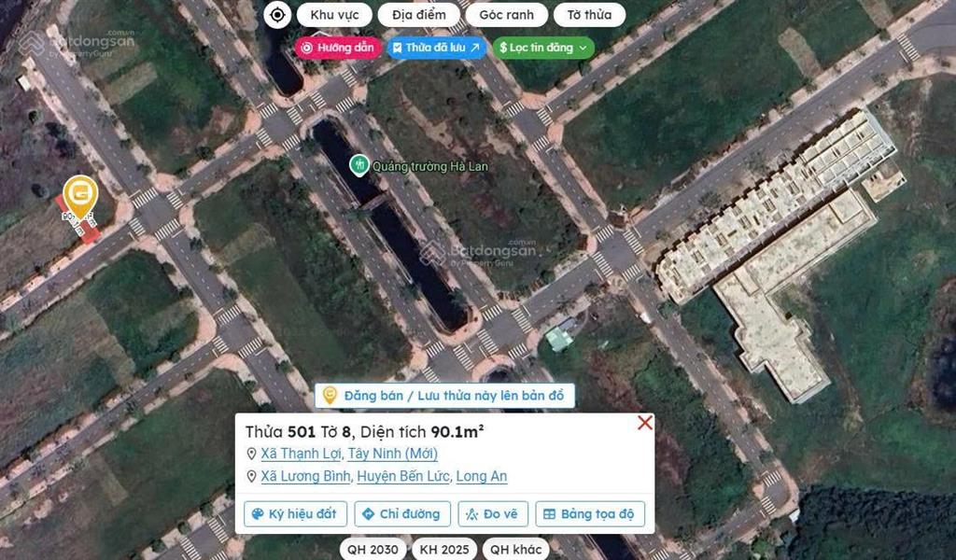Screen dimensions: 956x560
Task: Select the Địa điểm option
Action: [412, 15]
